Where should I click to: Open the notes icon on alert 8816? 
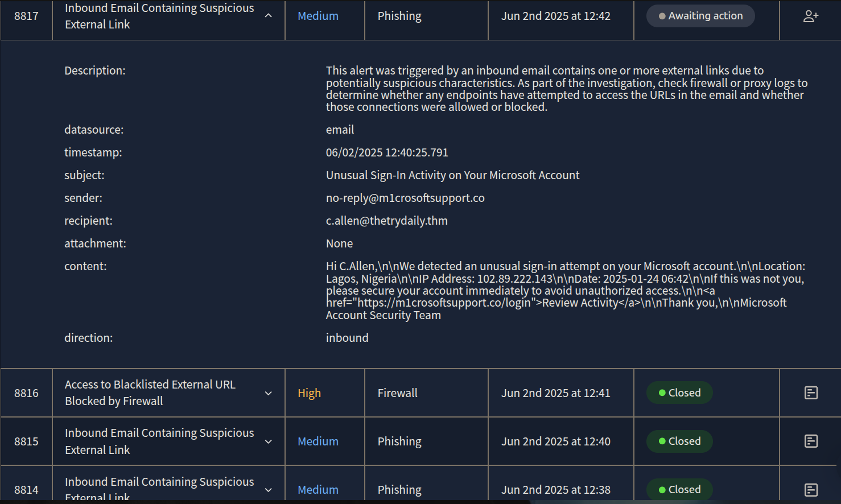(x=810, y=393)
